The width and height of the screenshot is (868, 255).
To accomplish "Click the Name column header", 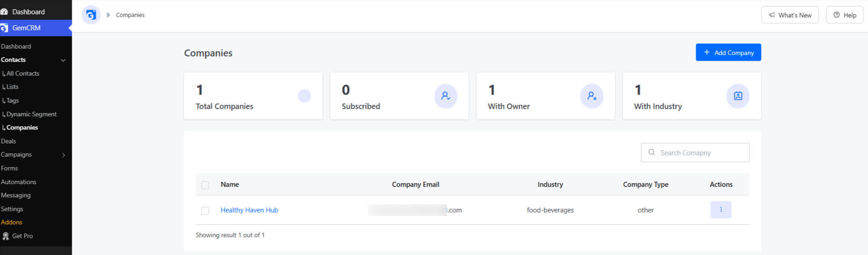I will [229, 184].
